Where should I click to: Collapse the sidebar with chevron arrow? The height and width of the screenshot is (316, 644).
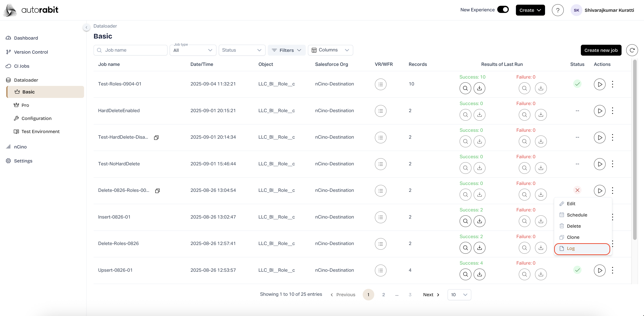(86, 27)
